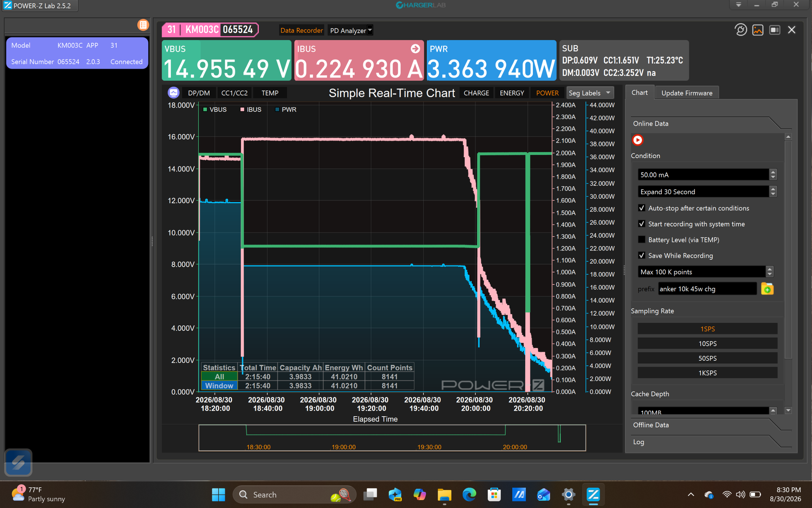Launch Copilot from the taskbar
812x508 pixels.
coord(420,494)
